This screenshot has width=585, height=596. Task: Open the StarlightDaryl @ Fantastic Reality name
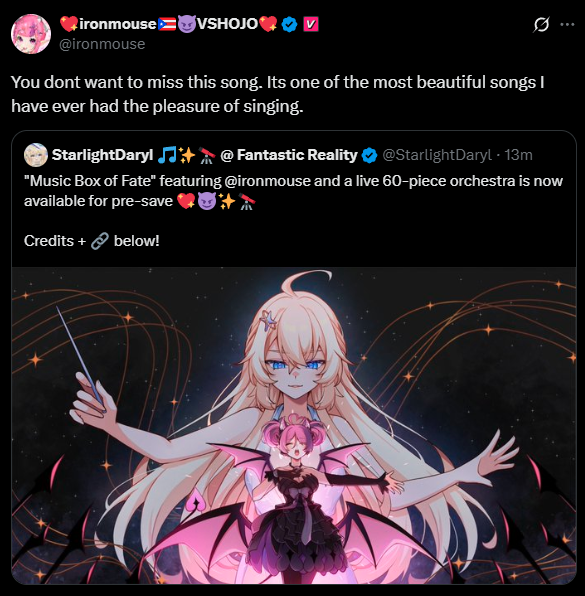click(205, 155)
